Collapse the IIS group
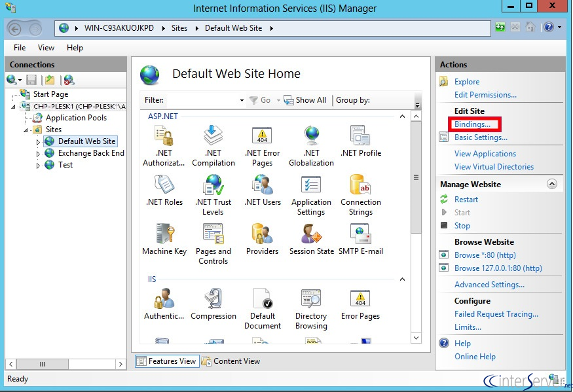573x392 pixels. (x=402, y=279)
